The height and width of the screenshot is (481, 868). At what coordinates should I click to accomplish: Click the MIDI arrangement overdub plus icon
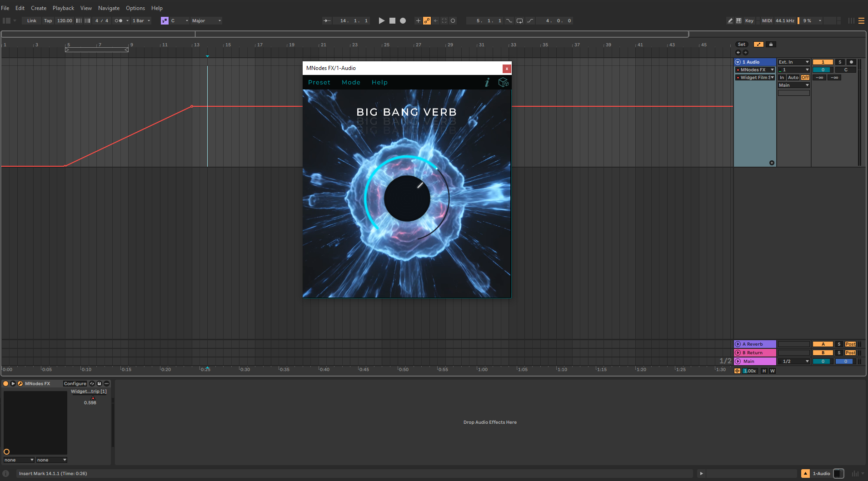(x=418, y=21)
